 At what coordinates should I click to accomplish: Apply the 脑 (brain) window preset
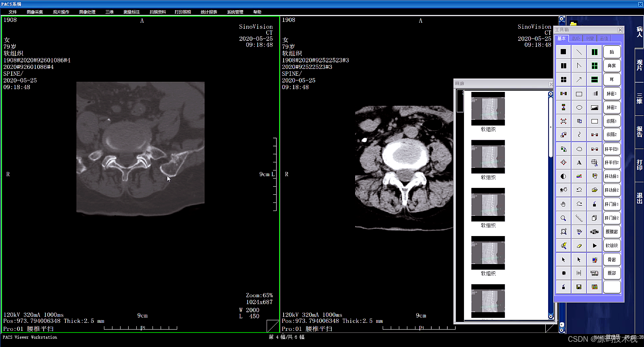612,52
